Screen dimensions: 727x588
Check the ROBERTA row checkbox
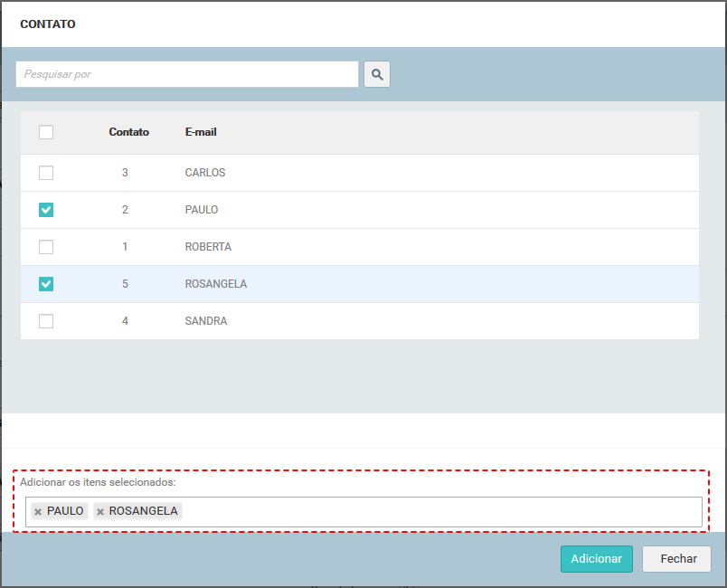pos(46,247)
